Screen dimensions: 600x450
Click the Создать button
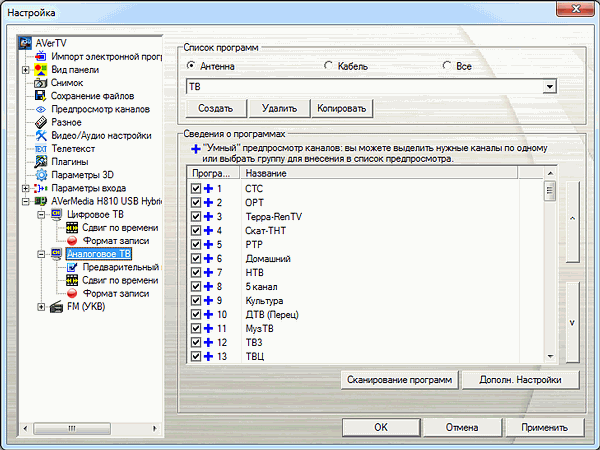click(216, 109)
